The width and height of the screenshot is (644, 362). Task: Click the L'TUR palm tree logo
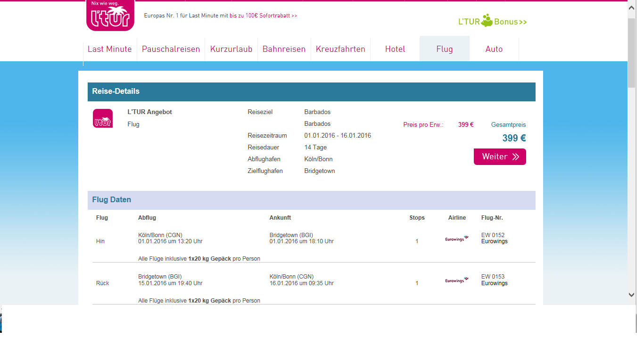110,16
